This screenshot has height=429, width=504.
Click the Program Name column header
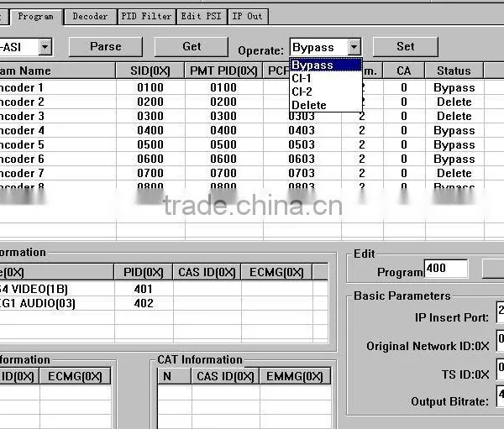coord(57,71)
